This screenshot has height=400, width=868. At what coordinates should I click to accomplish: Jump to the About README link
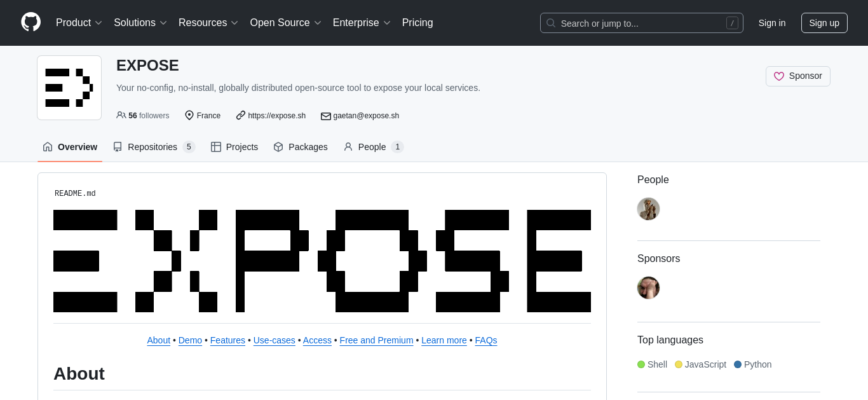pos(159,340)
